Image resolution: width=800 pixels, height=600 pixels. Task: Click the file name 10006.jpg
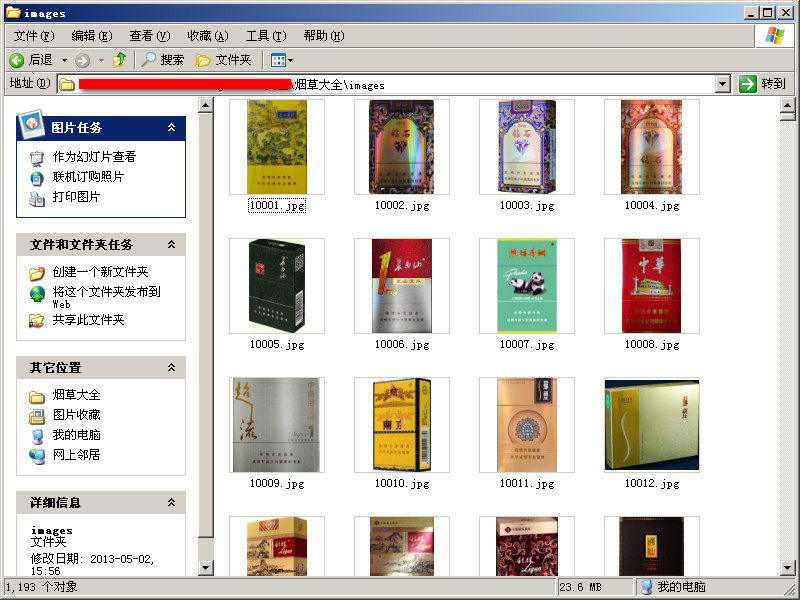tap(402, 344)
